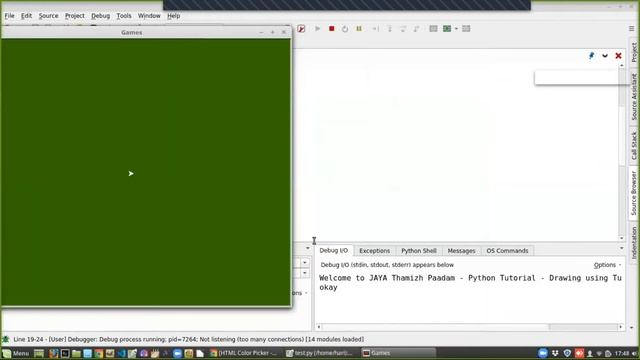Open the taskbar Menu button
This screenshot has width=640, height=360.
point(16,353)
